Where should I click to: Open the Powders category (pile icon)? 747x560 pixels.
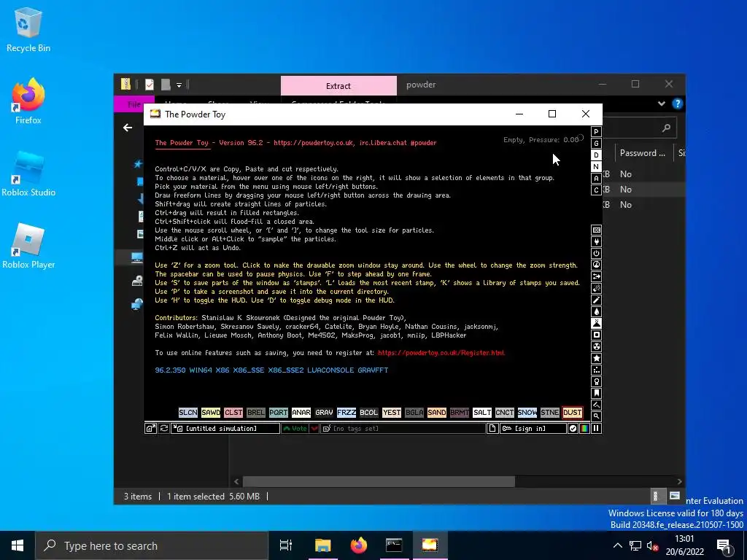click(x=596, y=323)
